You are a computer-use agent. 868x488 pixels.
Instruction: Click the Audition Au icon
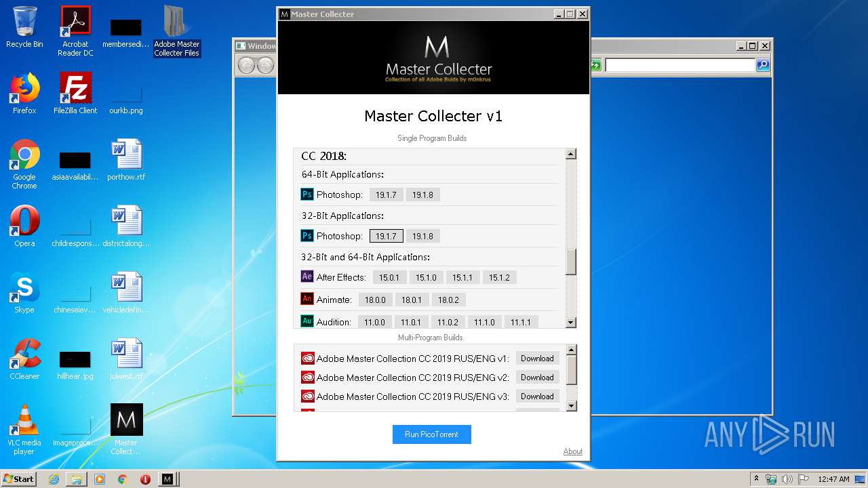coord(307,321)
